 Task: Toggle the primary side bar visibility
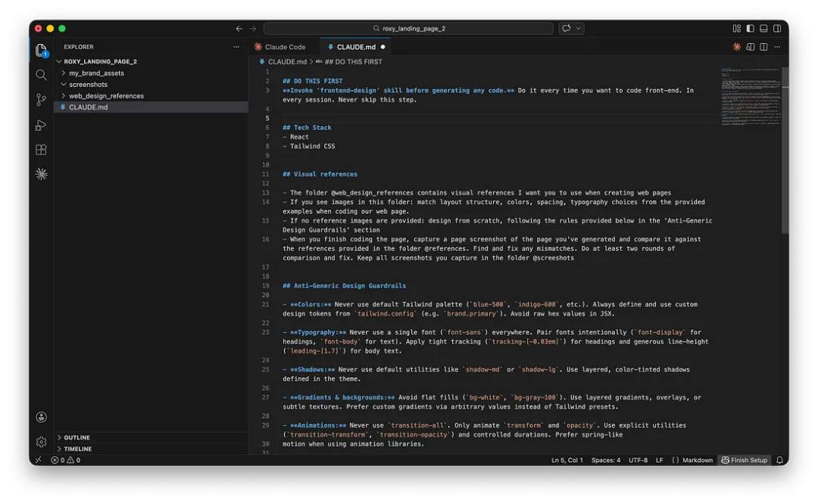(750, 29)
